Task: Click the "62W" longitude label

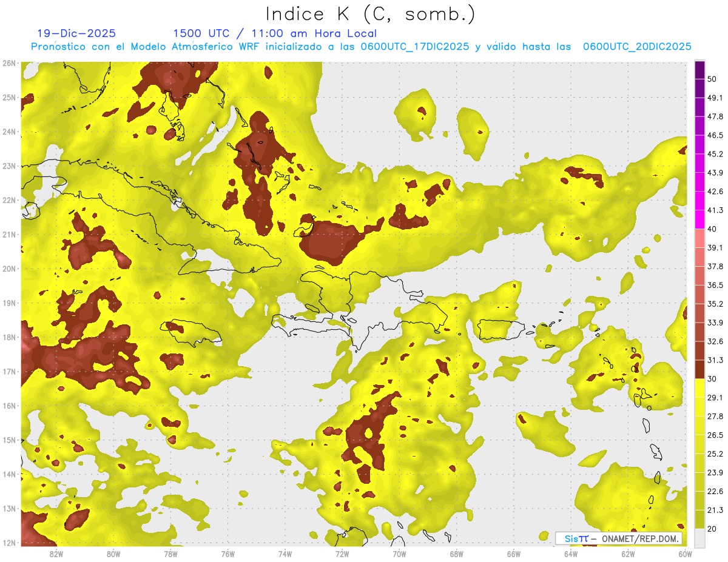Action: [628, 554]
